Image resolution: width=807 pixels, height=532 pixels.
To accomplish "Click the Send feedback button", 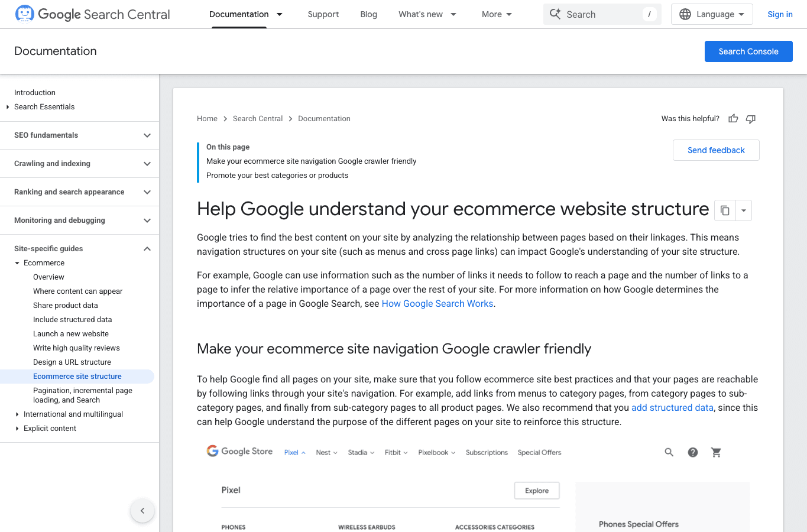I will pyautogui.click(x=716, y=150).
